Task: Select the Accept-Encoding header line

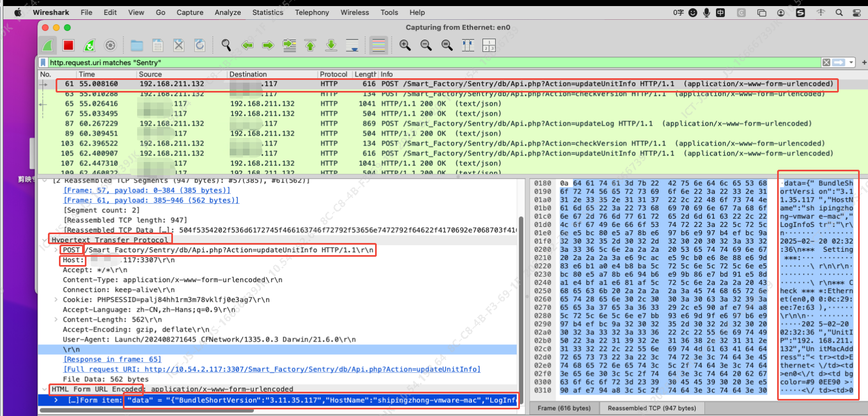Action: tap(136, 329)
